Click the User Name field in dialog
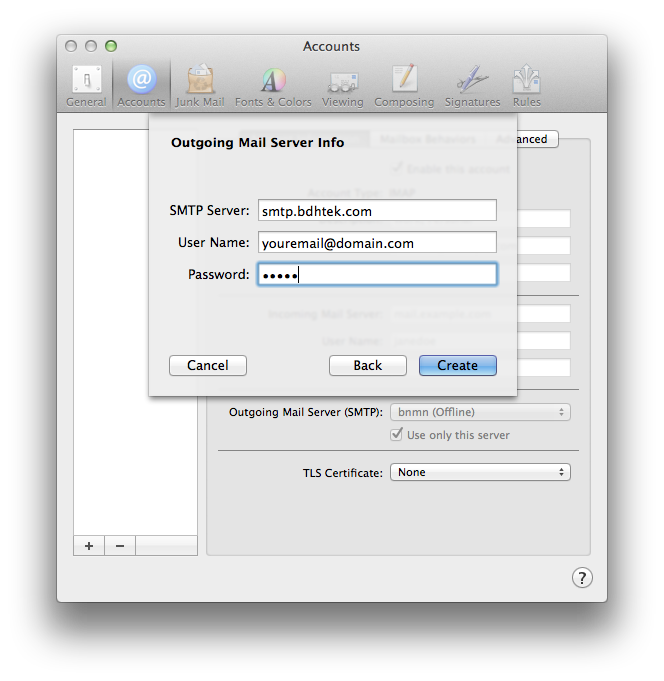The height and width of the screenshot is (681, 664). [x=377, y=242]
